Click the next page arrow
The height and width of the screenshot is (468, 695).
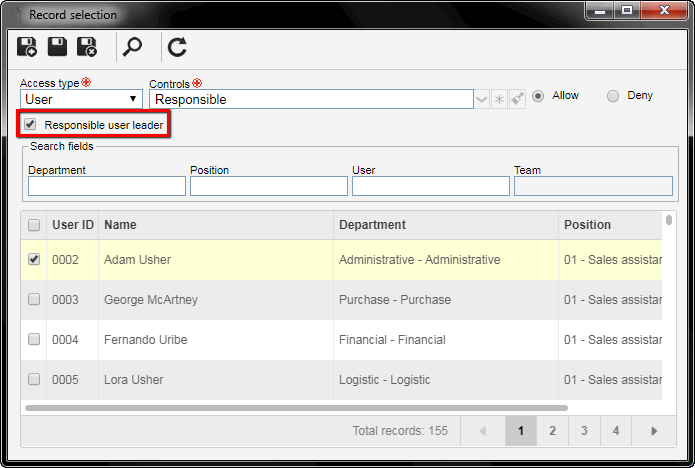(x=654, y=431)
